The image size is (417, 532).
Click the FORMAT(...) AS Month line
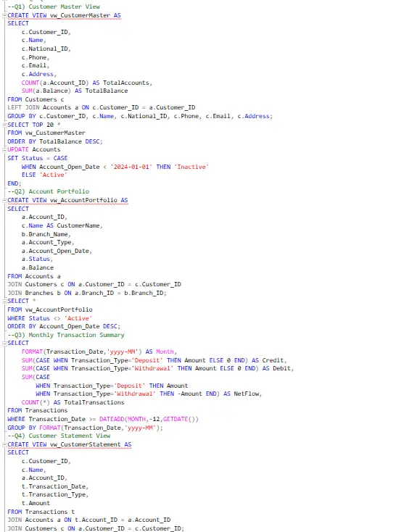(99, 352)
